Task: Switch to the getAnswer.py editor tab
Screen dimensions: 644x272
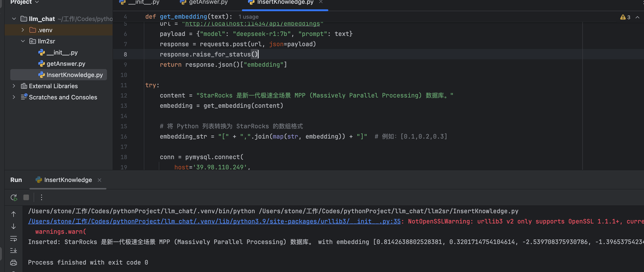Action: 208,3
